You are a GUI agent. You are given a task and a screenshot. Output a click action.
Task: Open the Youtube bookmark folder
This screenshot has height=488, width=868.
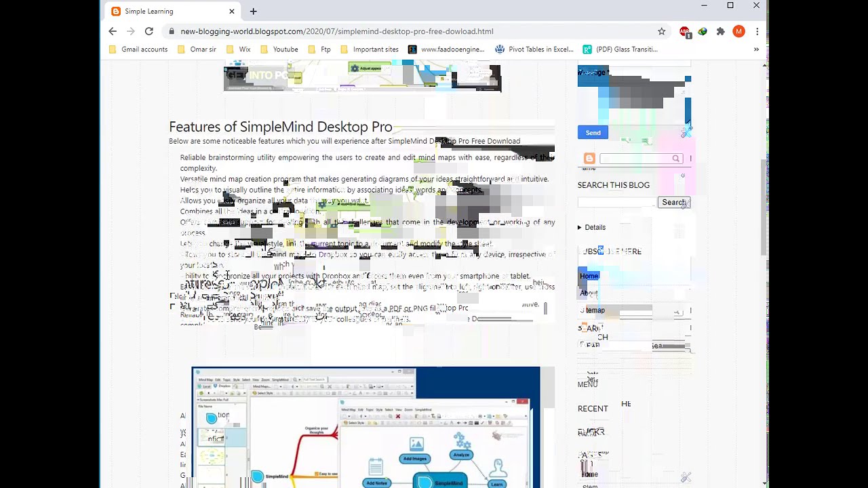point(279,49)
